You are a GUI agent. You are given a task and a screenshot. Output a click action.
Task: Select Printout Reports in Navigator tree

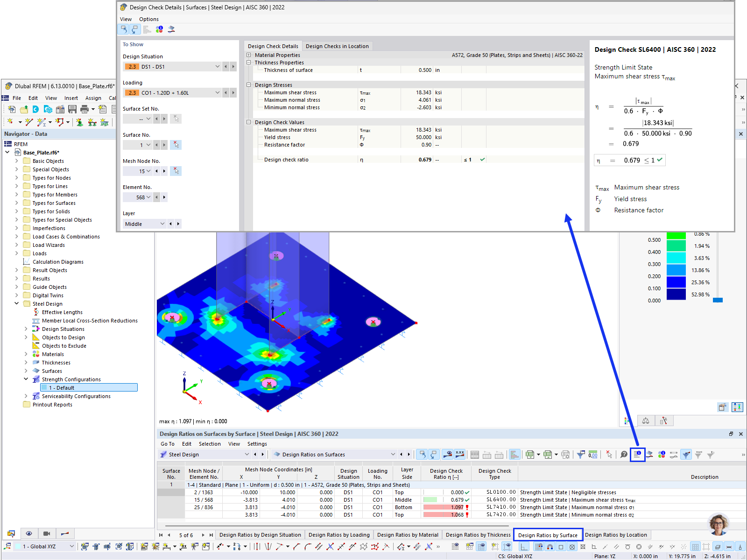pyautogui.click(x=52, y=405)
